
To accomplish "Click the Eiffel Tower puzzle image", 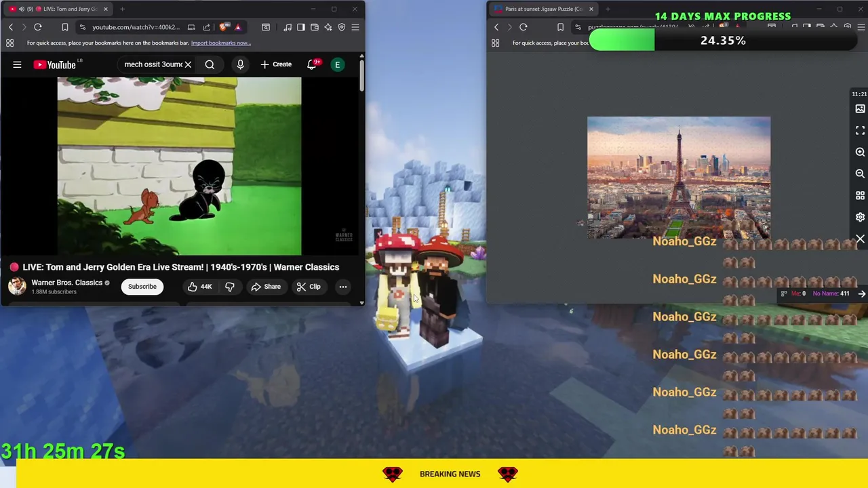I will 679,178.
